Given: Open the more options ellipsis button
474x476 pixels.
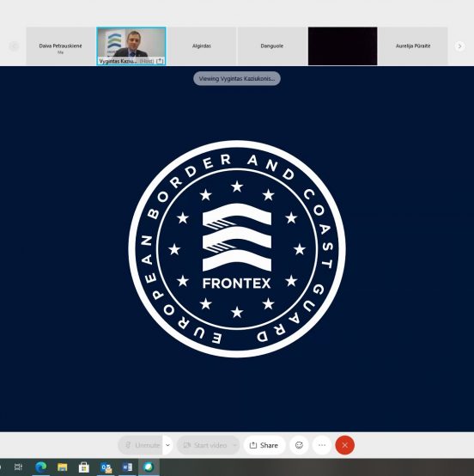Looking at the screenshot, I should (322, 445).
